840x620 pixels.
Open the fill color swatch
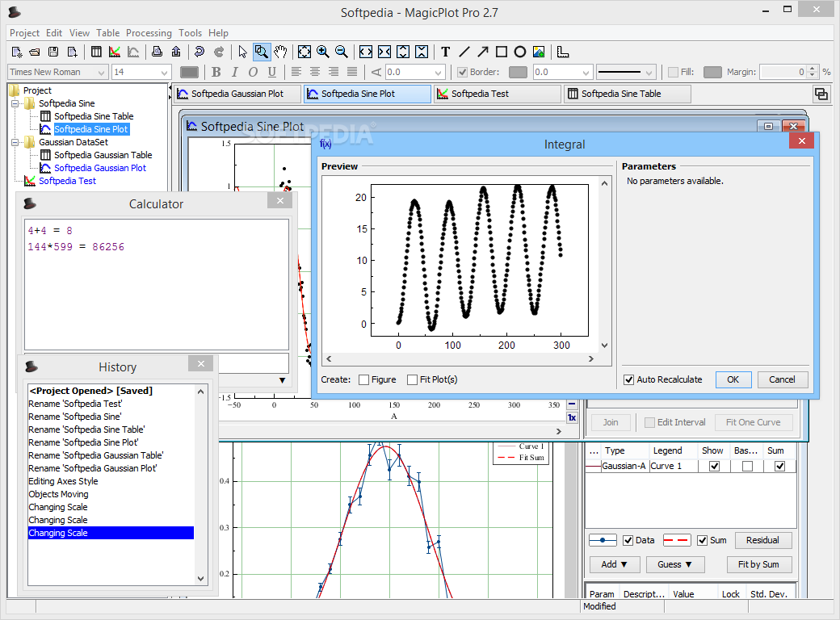coord(712,72)
